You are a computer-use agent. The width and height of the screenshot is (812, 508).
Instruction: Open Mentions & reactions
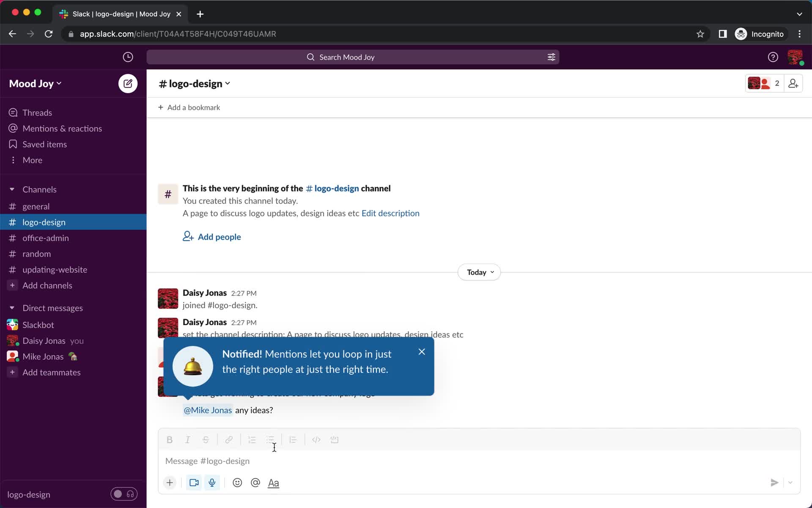[x=73, y=128]
